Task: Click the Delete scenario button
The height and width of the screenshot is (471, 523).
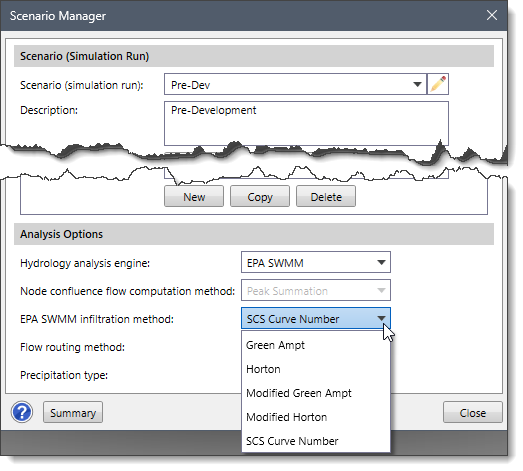Action: pyautogui.click(x=326, y=196)
